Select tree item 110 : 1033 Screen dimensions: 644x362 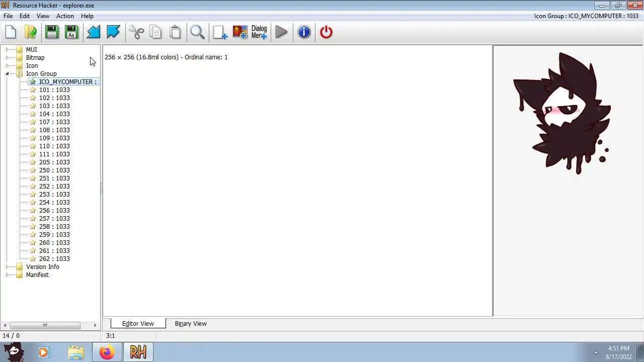pos(54,146)
